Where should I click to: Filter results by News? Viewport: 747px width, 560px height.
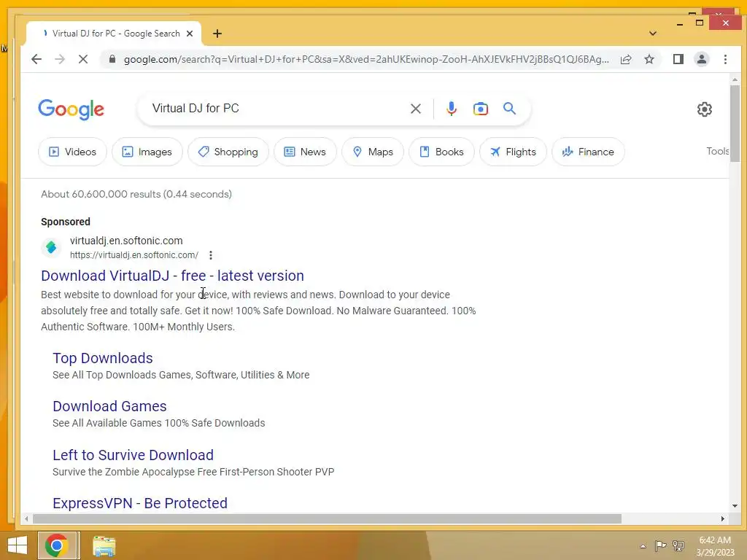[x=305, y=152]
